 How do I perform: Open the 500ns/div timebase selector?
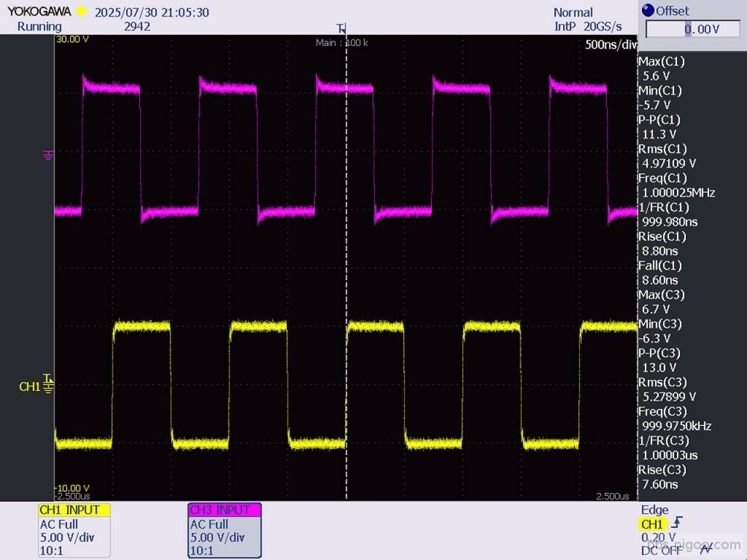[609, 44]
